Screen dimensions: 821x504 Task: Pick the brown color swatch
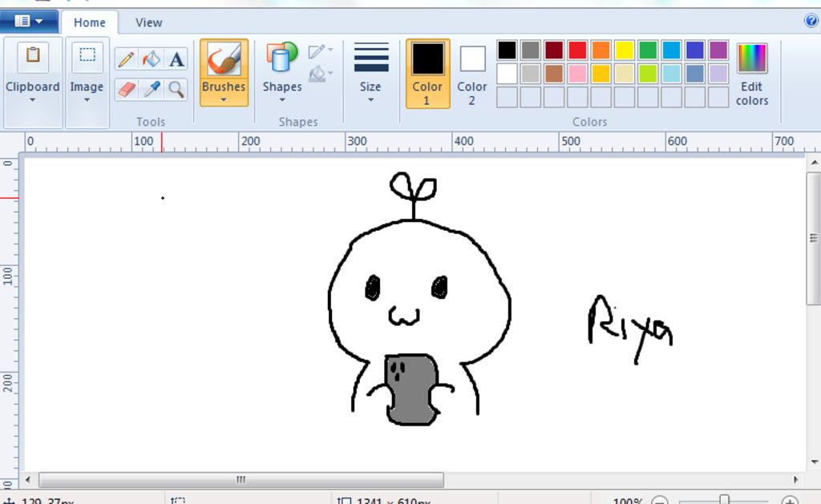(554, 74)
